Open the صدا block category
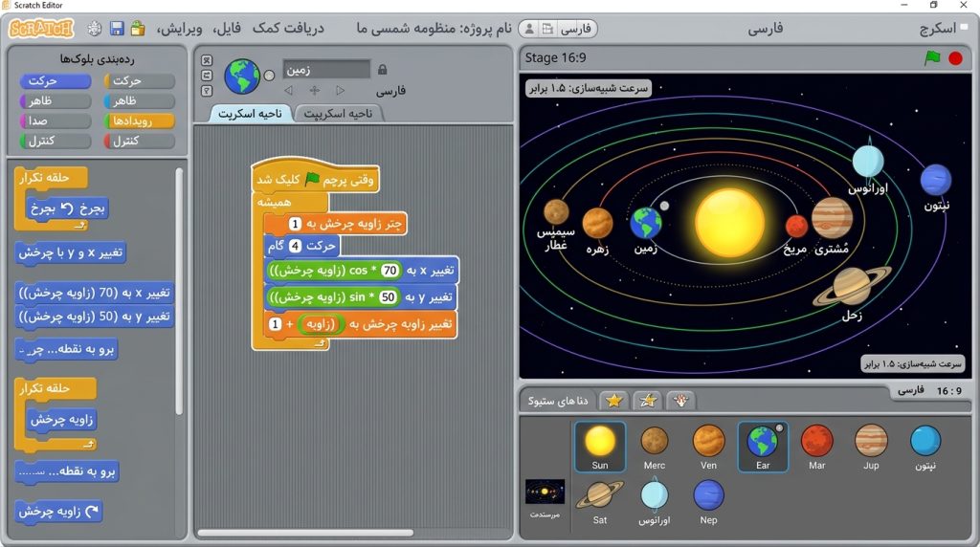 [x=55, y=120]
